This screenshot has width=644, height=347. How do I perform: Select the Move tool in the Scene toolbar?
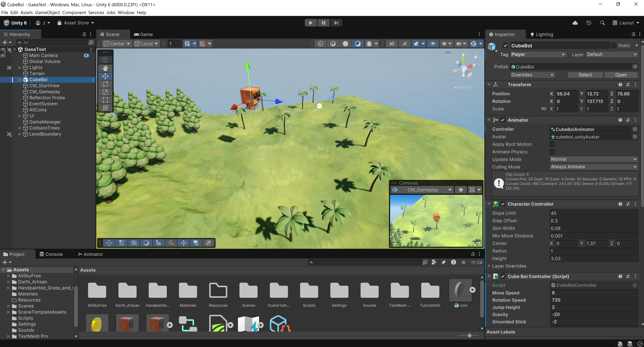point(105,76)
